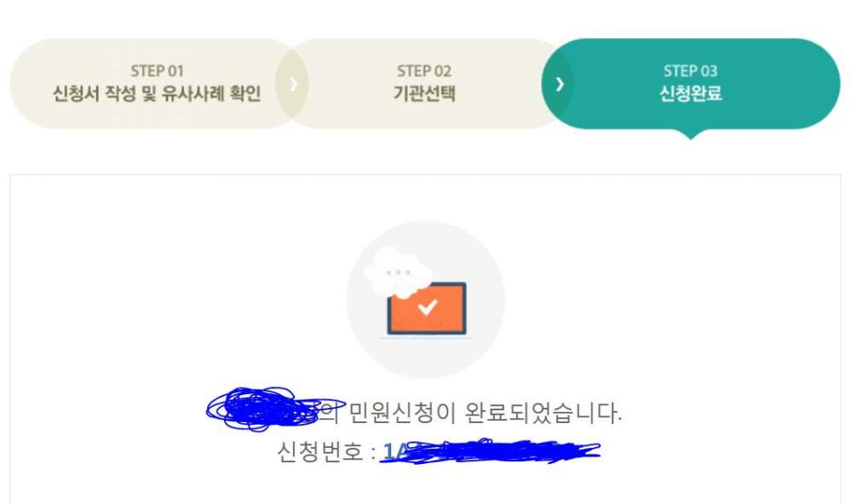This screenshot has height=504, width=852.
Task: Click the thin line beneath the laptop
Action: click(425, 338)
